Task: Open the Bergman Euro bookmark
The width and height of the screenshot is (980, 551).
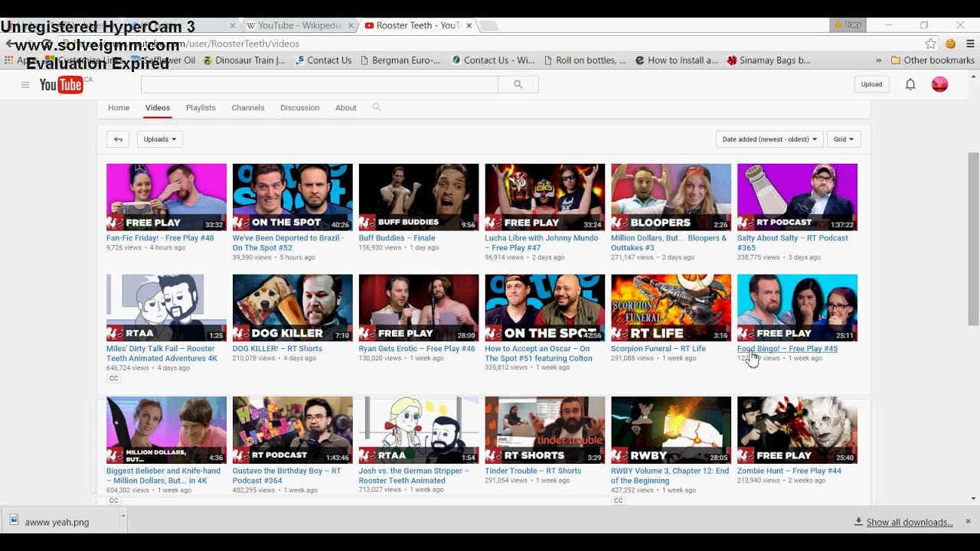Action: tap(400, 60)
